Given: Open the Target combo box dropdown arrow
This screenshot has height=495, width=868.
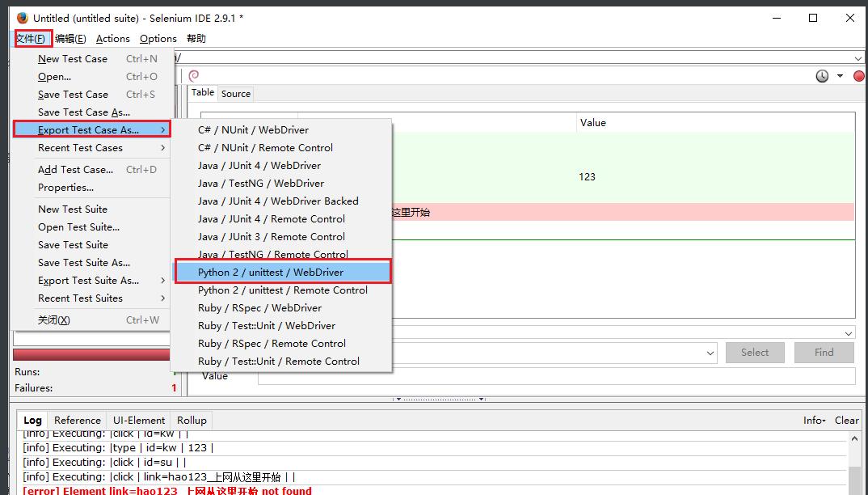Looking at the screenshot, I should click(x=710, y=353).
